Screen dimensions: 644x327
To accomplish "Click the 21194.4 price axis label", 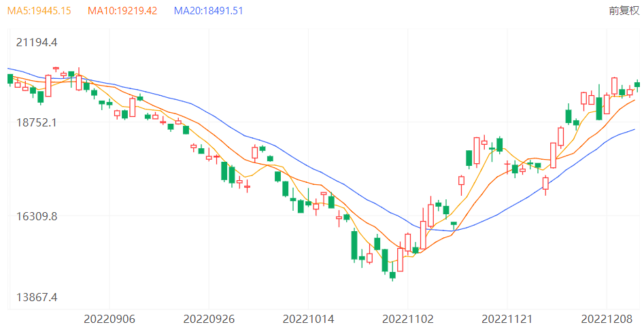I will tap(37, 42).
